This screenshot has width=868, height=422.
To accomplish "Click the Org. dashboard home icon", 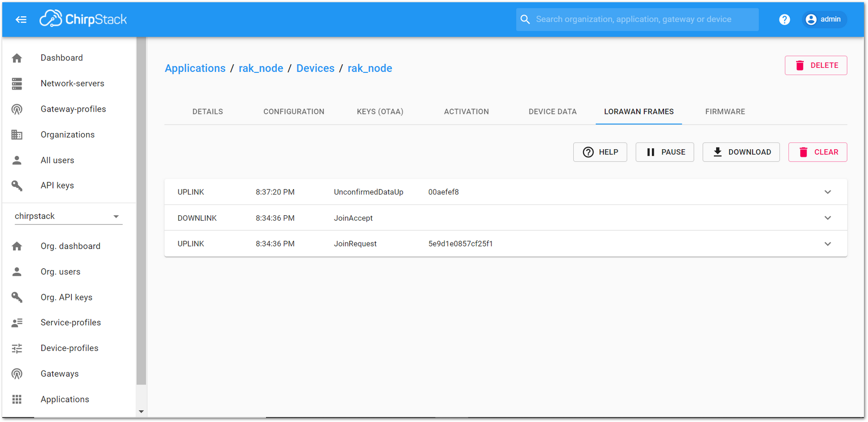I will click(17, 246).
